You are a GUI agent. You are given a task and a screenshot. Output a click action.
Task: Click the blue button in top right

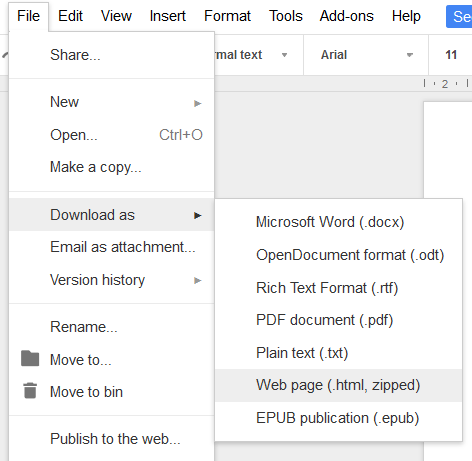click(x=459, y=16)
